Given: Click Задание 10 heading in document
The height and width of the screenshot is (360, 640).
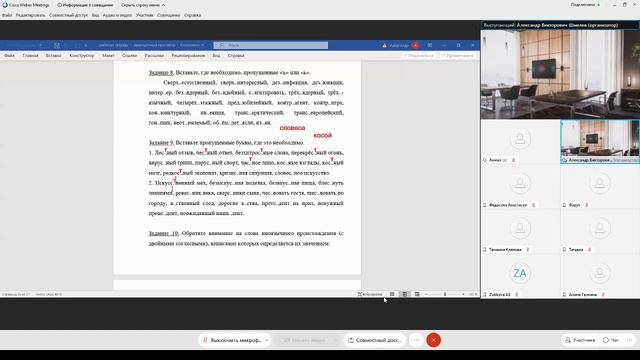Looking at the screenshot, I should (x=163, y=233).
